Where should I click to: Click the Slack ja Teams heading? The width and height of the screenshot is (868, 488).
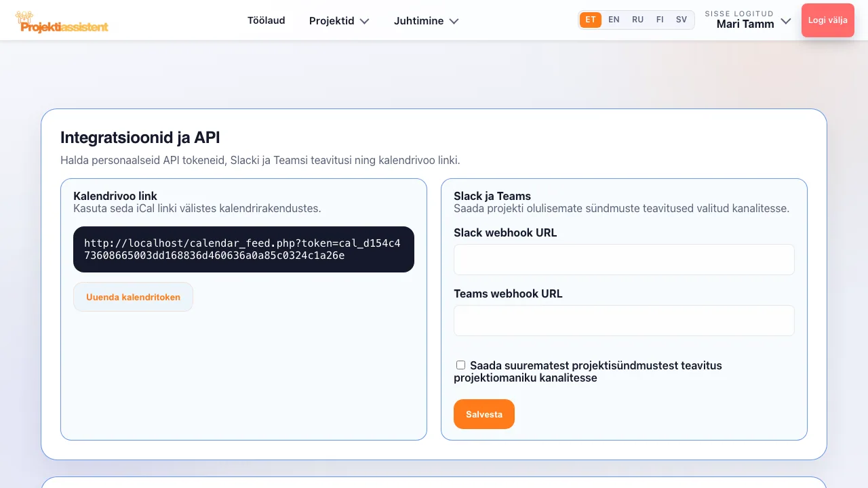[492, 196]
